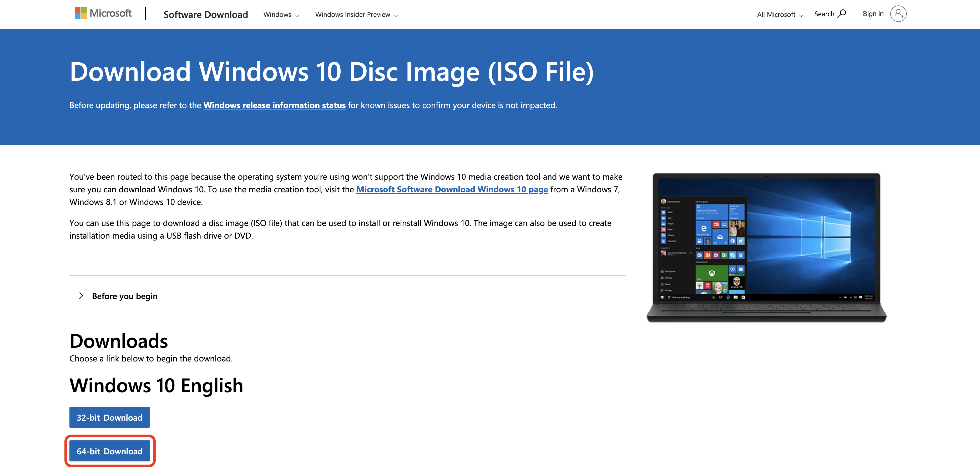The image size is (980, 473).
Task: Open the Microsoft Software Download Windows 10 page link
Action: [452, 189]
